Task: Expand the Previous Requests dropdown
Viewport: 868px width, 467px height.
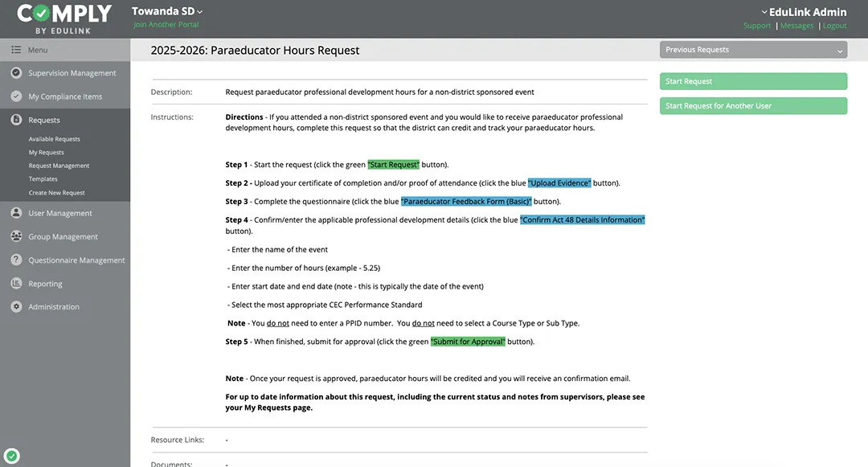Action: coord(753,50)
